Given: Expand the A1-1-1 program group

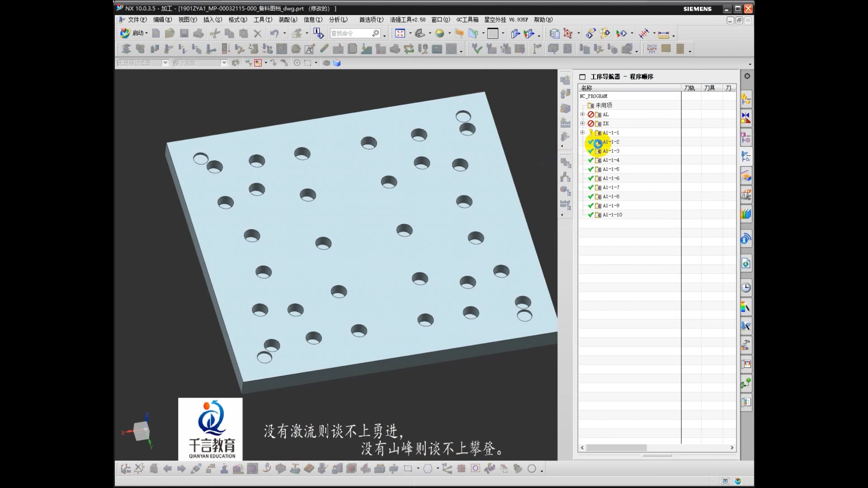Looking at the screenshot, I should (582, 132).
